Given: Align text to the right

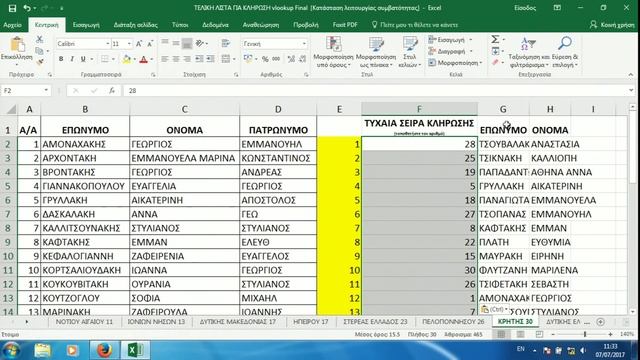Looking at the screenshot, I should pos(187,60).
